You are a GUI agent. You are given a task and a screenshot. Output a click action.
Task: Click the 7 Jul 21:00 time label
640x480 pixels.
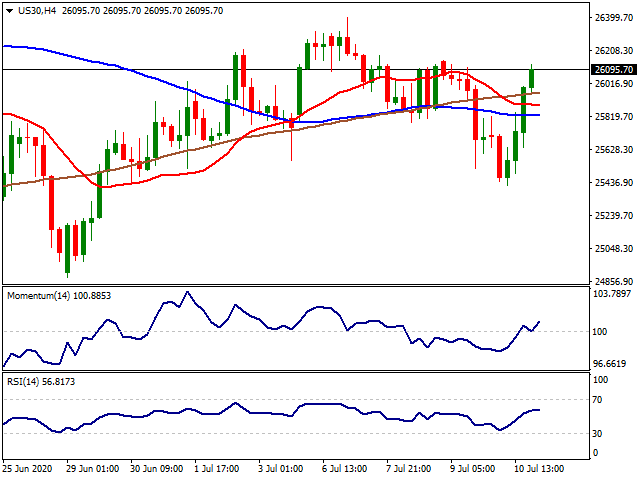tap(409, 469)
